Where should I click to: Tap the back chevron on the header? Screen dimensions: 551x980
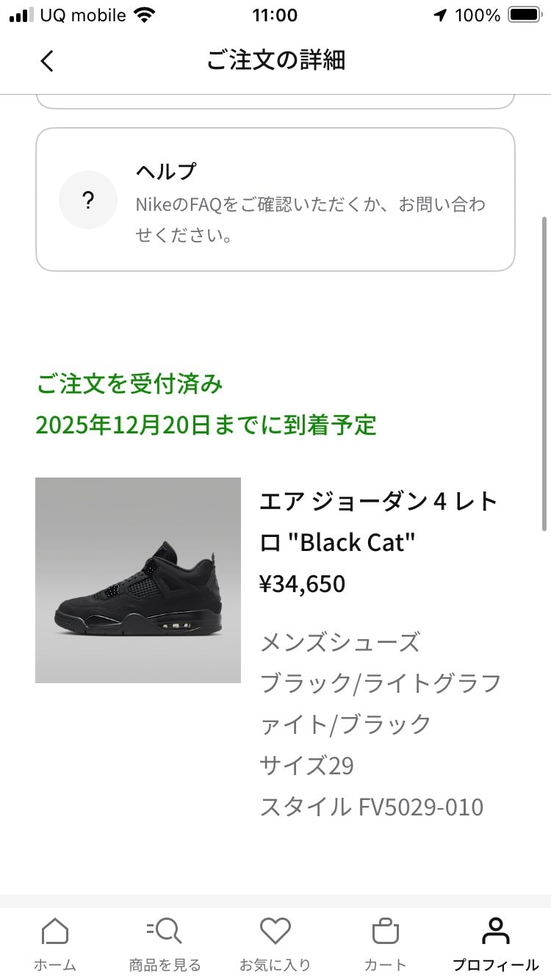coord(47,61)
